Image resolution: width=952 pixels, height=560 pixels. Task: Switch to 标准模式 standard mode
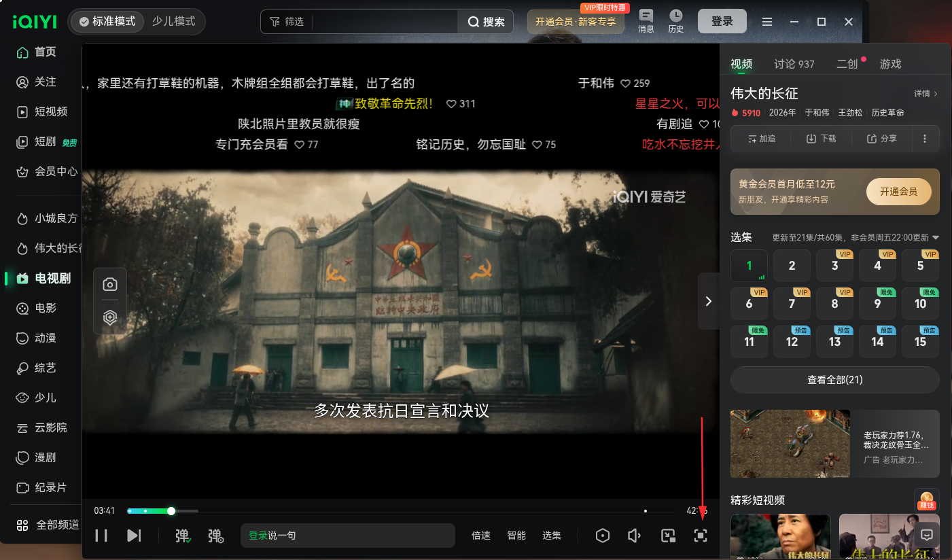click(107, 21)
